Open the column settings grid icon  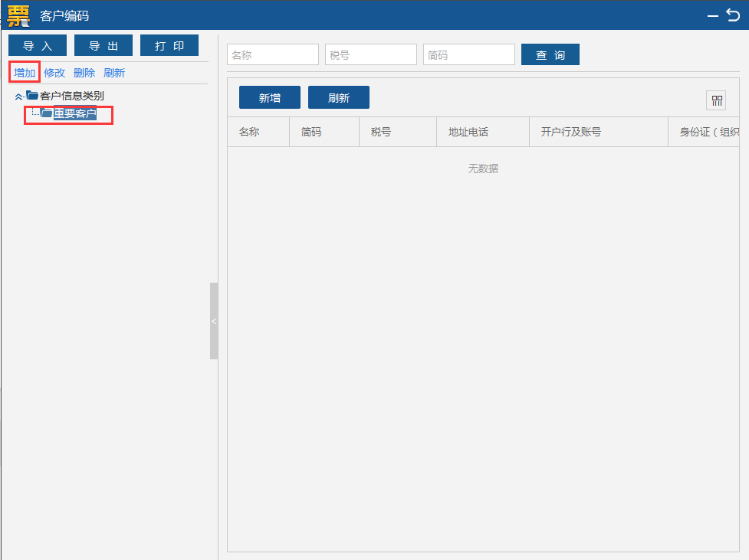tap(717, 100)
